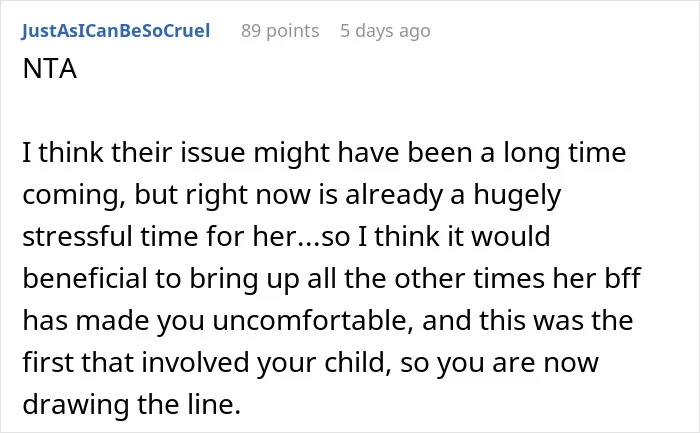This screenshot has width=700, height=433.
Task: Click the word 'hugely' in the comment
Action: 517,196
